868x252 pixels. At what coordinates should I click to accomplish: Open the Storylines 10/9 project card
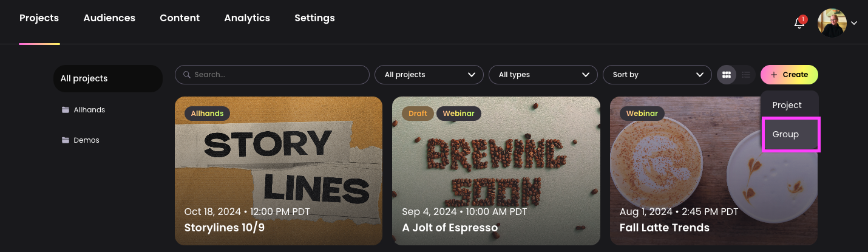[x=279, y=171]
